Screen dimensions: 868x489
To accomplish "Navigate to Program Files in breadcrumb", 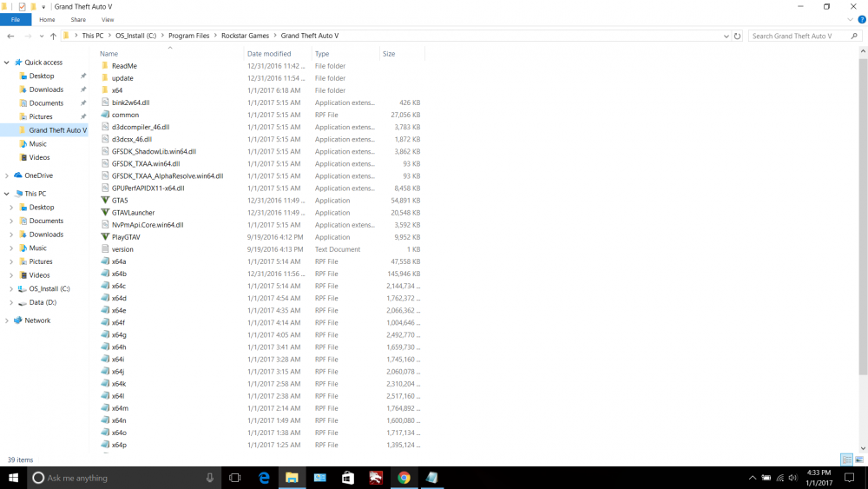I will [188, 36].
